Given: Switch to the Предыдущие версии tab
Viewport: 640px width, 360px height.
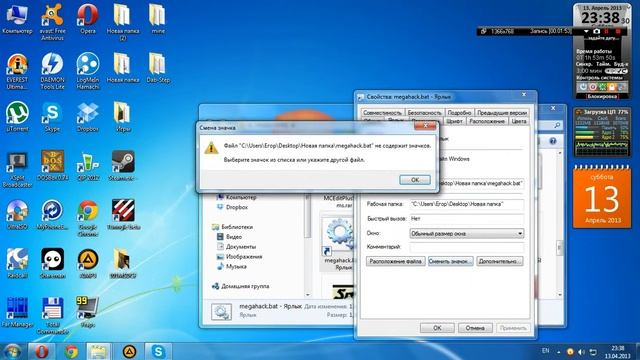Looking at the screenshot, I should click(502, 112).
